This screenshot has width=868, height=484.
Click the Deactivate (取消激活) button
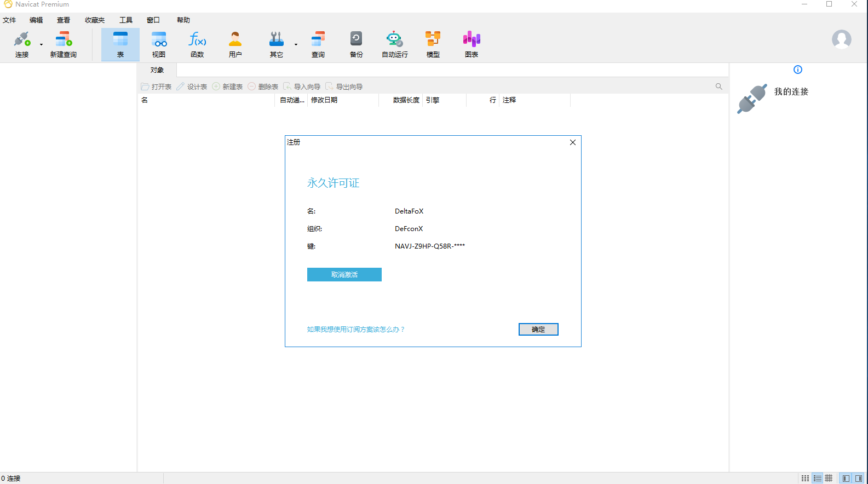point(344,275)
